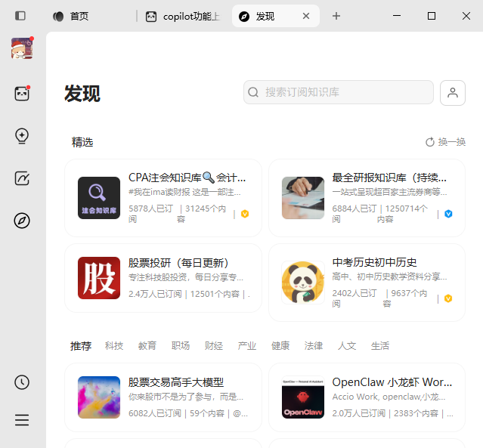The height and width of the screenshot is (448, 483).
Task: Select the 生活 category tab
Action: point(380,346)
